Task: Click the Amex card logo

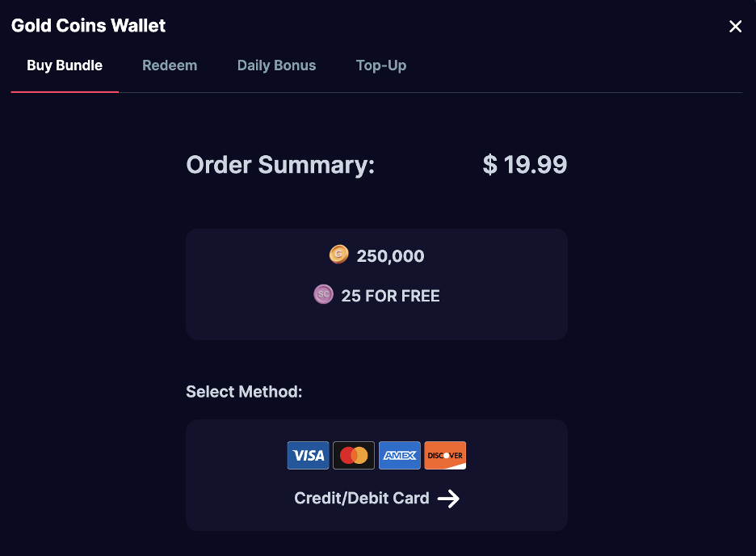Action: [x=399, y=455]
